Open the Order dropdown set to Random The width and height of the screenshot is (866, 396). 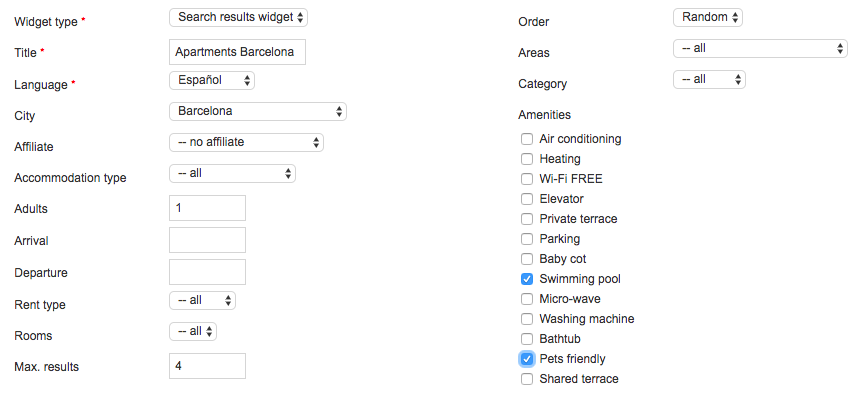tap(708, 18)
